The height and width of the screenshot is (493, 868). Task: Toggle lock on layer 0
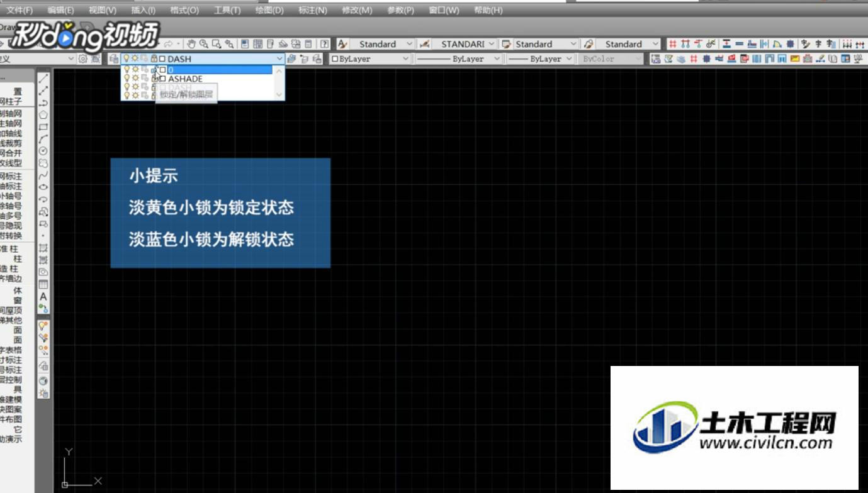[x=154, y=70]
